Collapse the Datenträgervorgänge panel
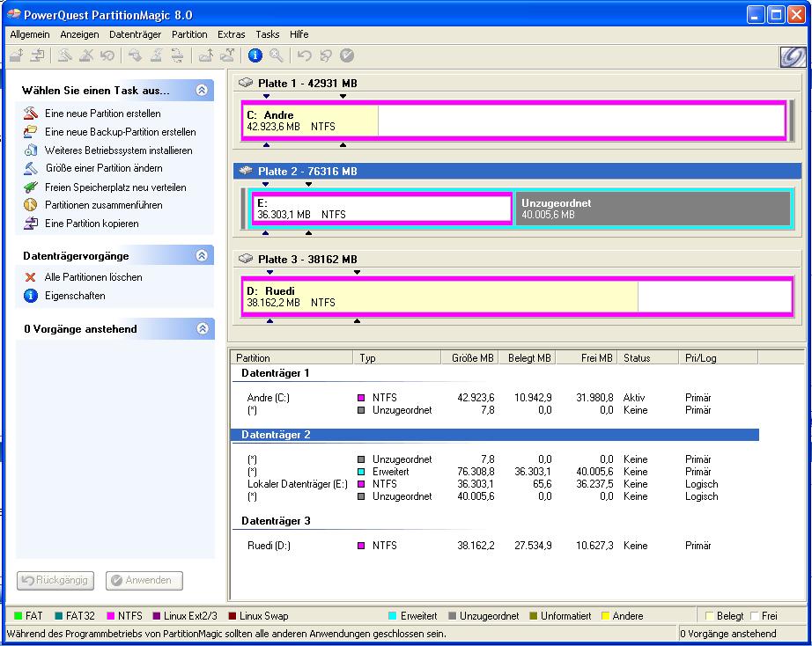Image resolution: width=812 pixels, height=646 pixels. [202, 255]
